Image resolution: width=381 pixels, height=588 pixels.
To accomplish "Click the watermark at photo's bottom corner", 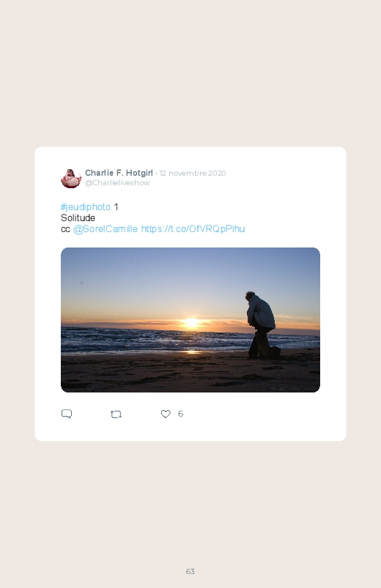I will pos(294,389).
